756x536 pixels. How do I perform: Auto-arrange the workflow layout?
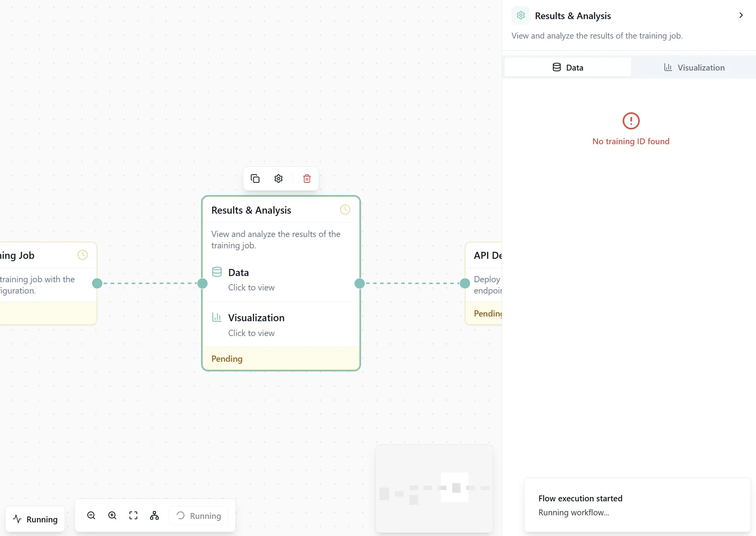coord(154,515)
